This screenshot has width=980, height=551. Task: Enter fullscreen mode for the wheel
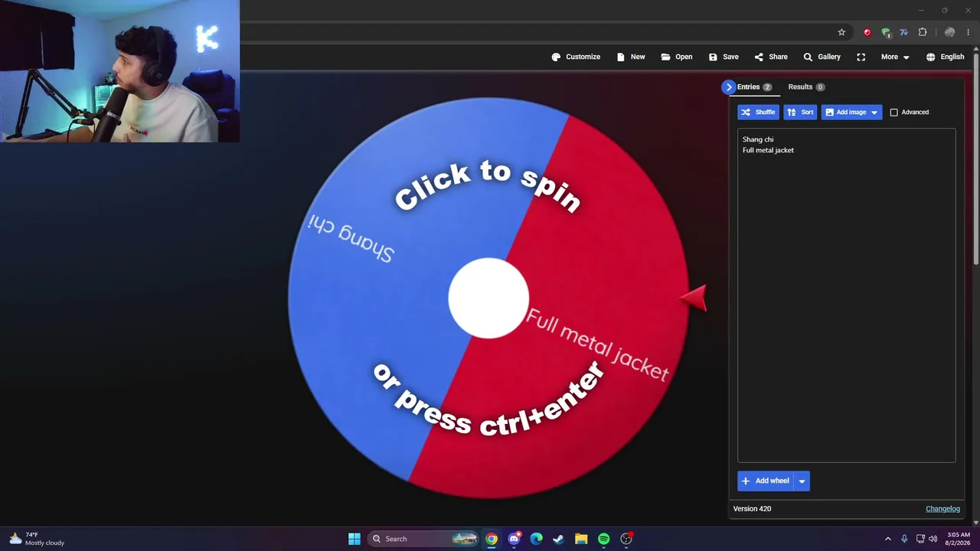861,57
